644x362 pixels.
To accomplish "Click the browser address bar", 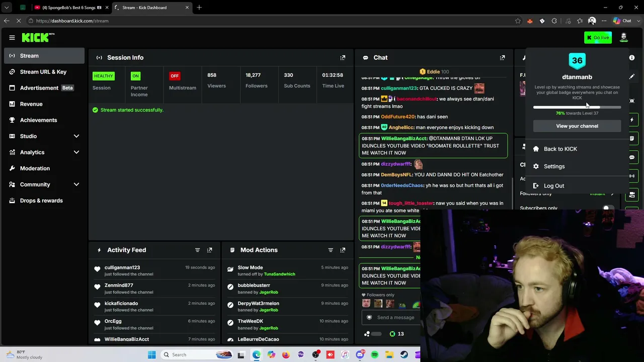I will [272, 21].
